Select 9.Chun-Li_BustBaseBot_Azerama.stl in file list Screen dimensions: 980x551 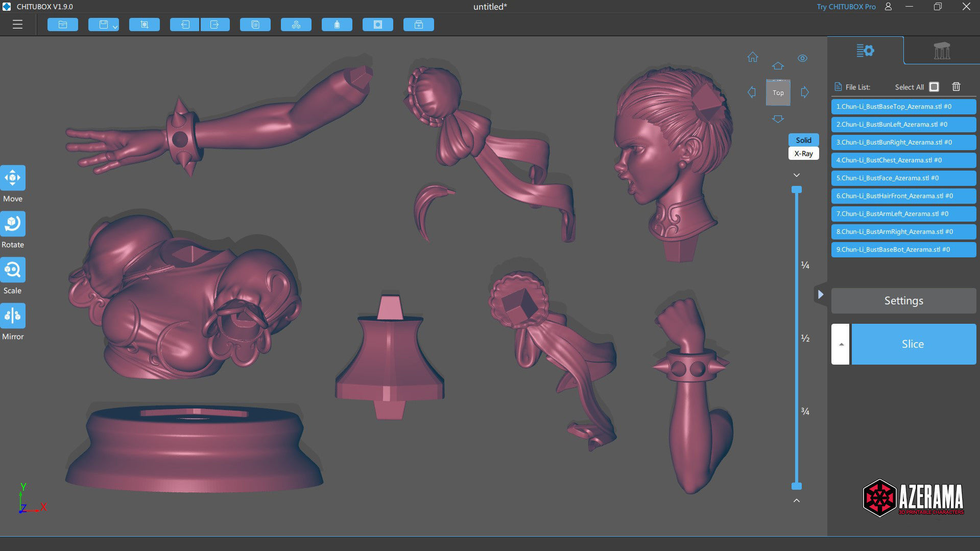(903, 250)
